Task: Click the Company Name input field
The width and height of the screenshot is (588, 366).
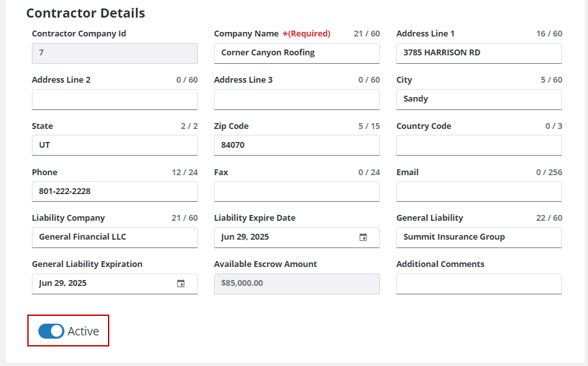Action: 297,53
